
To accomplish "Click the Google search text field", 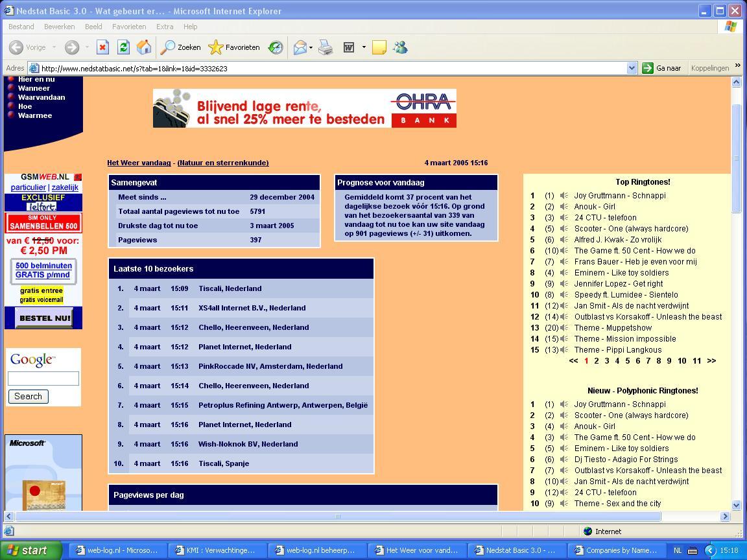I will pyautogui.click(x=43, y=379).
